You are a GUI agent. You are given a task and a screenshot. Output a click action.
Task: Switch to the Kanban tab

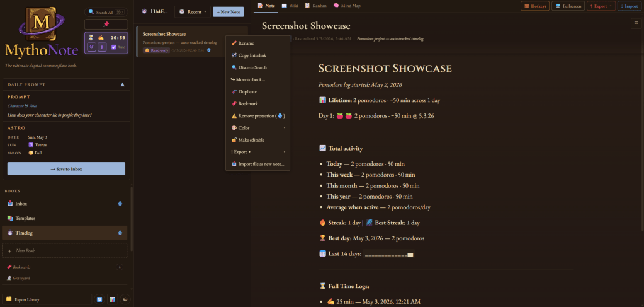[x=316, y=6]
